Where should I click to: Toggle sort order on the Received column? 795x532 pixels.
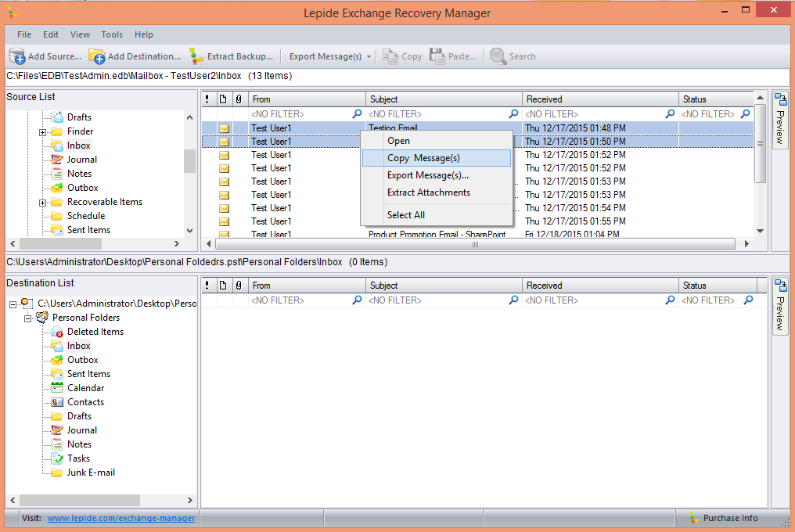(x=601, y=99)
